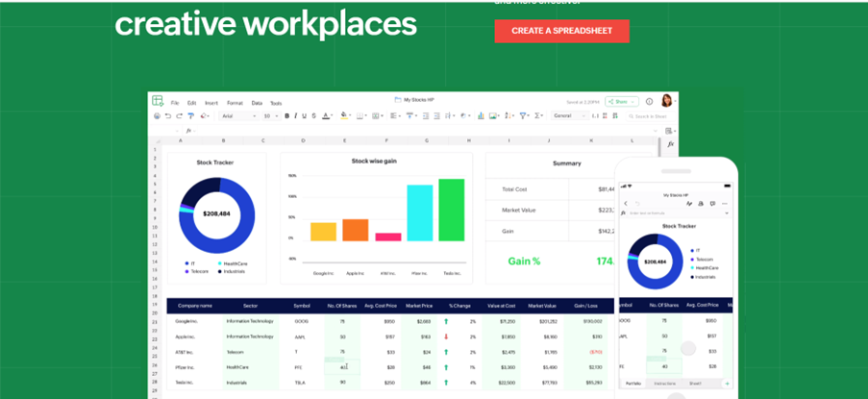Click the Share button
The height and width of the screenshot is (399, 868).
(x=622, y=102)
